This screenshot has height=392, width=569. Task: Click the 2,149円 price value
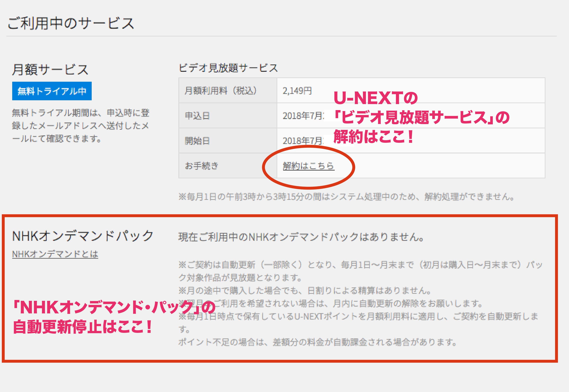tap(297, 91)
